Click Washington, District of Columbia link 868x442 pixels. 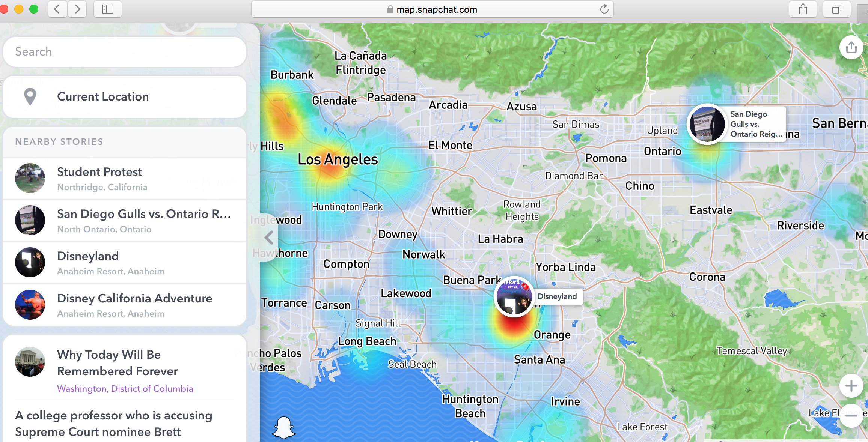(x=125, y=389)
